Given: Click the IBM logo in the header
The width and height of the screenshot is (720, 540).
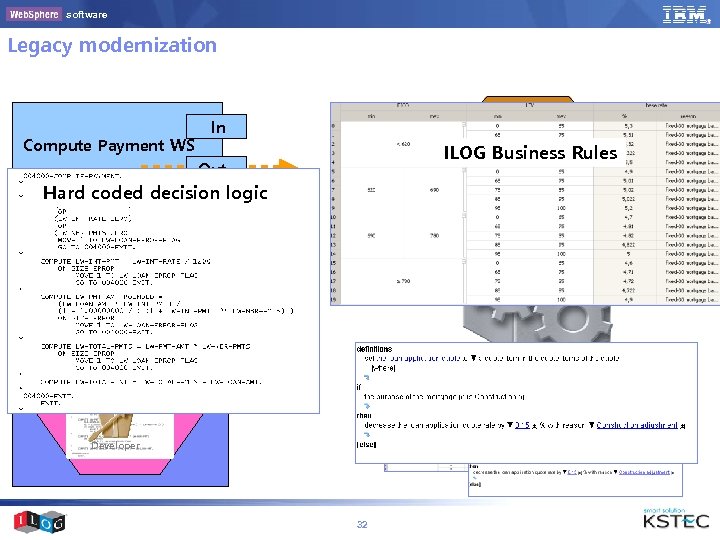Looking at the screenshot, I should click(685, 14).
